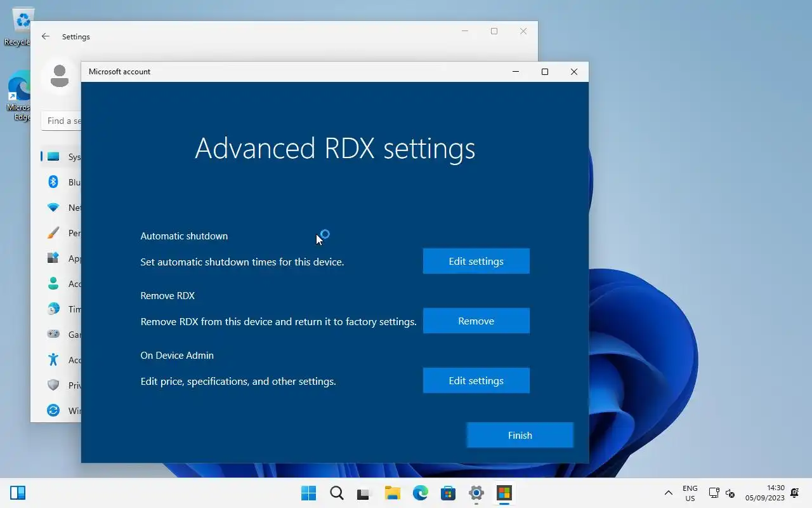Open the System category icon in Settings
Image resolution: width=812 pixels, height=508 pixels.
(54, 157)
